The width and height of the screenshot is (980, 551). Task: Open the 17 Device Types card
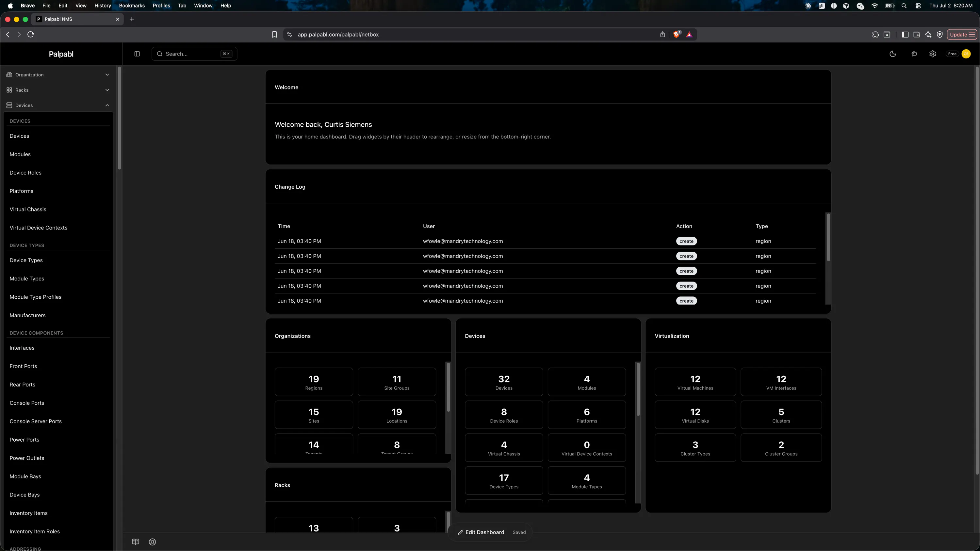(x=504, y=480)
